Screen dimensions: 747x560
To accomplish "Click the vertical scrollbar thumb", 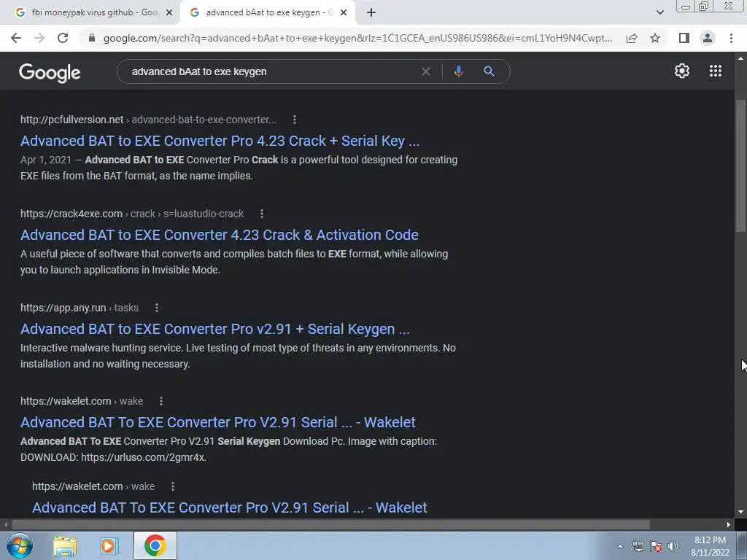I will (x=740, y=167).
